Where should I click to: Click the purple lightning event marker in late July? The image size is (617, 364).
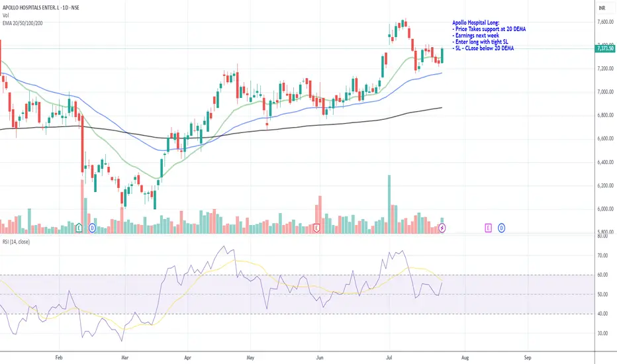(442, 228)
